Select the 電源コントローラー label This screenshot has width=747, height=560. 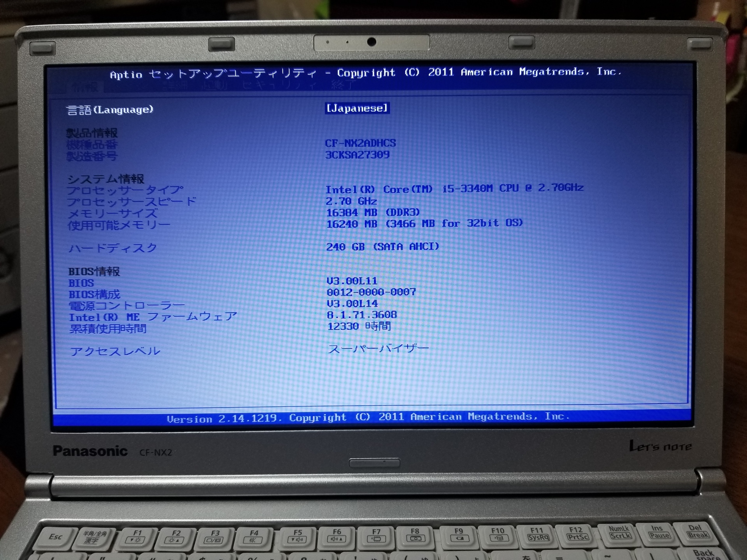(x=127, y=306)
